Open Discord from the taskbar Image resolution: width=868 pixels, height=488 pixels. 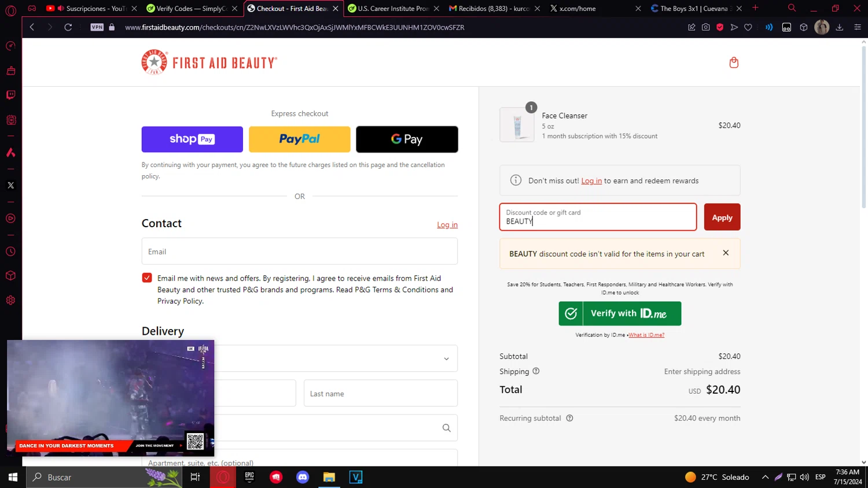pyautogui.click(x=303, y=477)
